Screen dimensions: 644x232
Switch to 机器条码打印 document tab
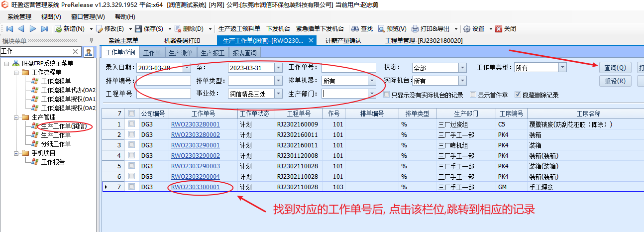click(182, 40)
